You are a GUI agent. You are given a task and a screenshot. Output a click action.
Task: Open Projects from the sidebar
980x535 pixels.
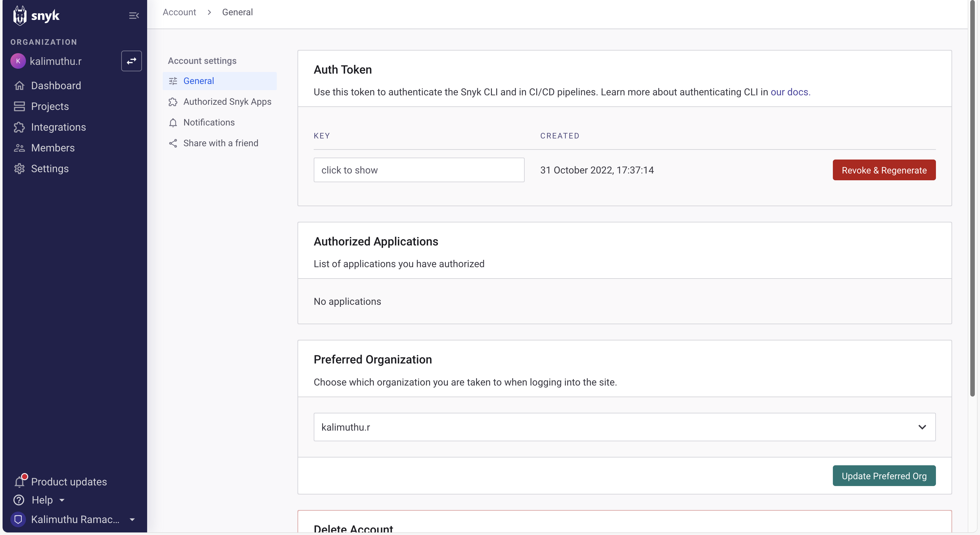50,106
